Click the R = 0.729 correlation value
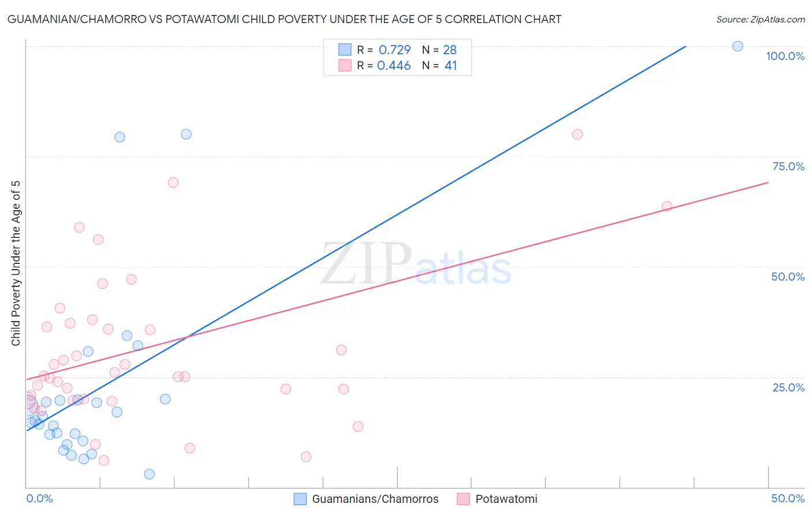Image resolution: width=812 pixels, height=515 pixels. click(x=384, y=50)
